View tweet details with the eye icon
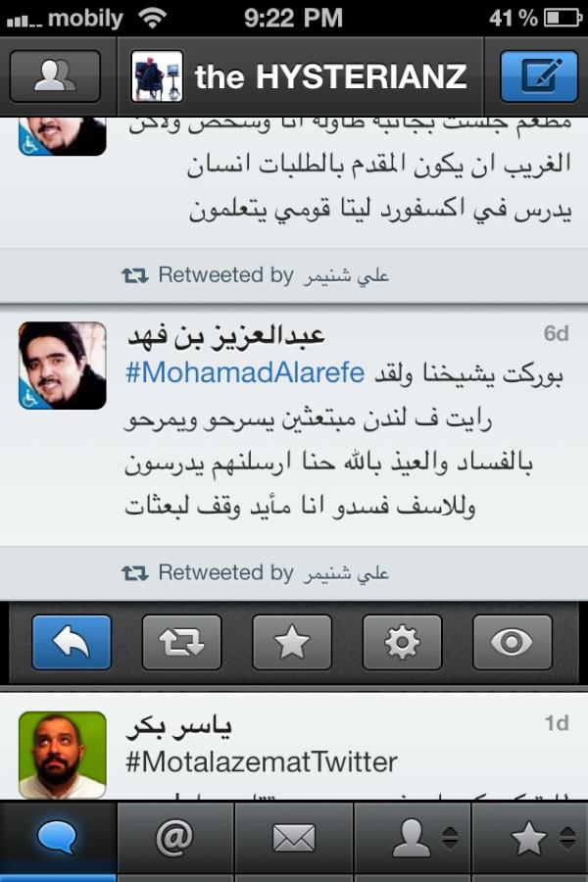This screenshot has width=588, height=882. (x=513, y=642)
